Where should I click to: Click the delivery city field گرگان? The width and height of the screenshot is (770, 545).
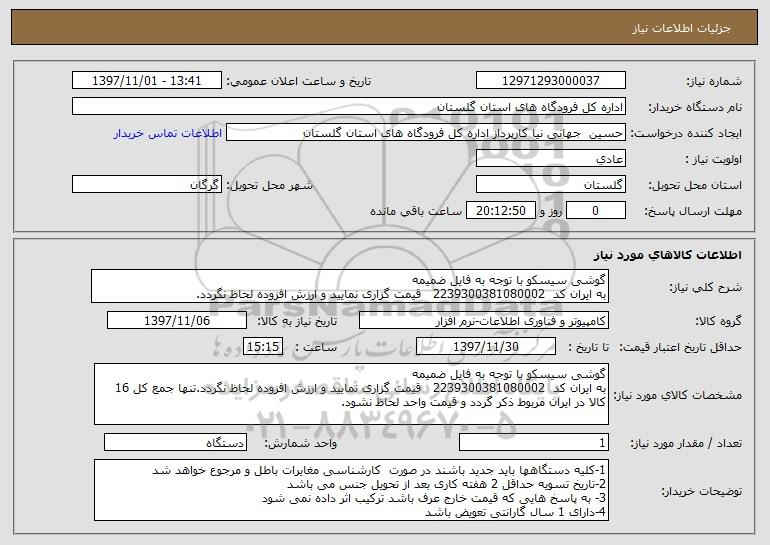click(147, 185)
